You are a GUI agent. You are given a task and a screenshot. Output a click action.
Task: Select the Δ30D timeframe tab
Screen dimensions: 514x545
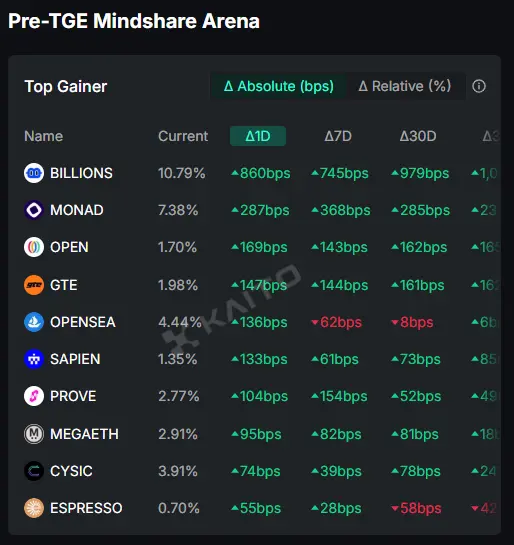(x=418, y=136)
